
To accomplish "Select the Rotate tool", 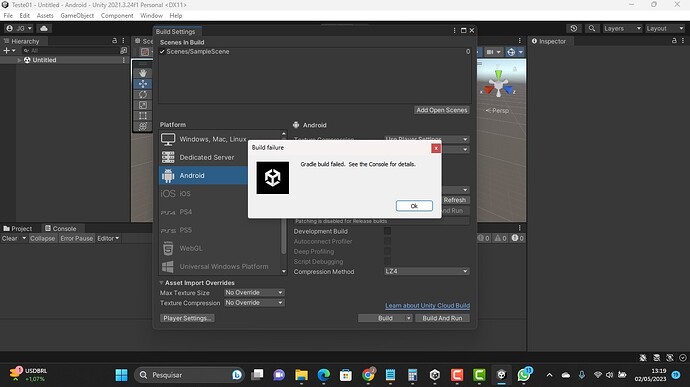I will click(x=143, y=94).
